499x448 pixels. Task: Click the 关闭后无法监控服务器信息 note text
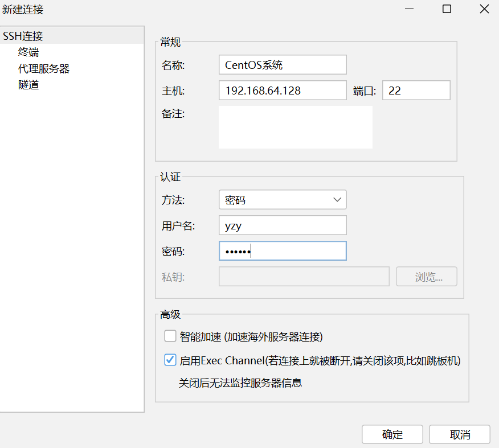[x=240, y=383]
